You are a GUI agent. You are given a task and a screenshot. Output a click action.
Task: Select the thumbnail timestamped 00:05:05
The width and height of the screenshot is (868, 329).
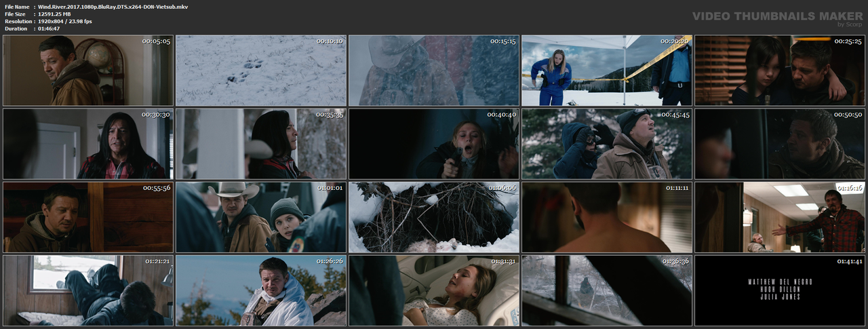[x=88, y=71]
